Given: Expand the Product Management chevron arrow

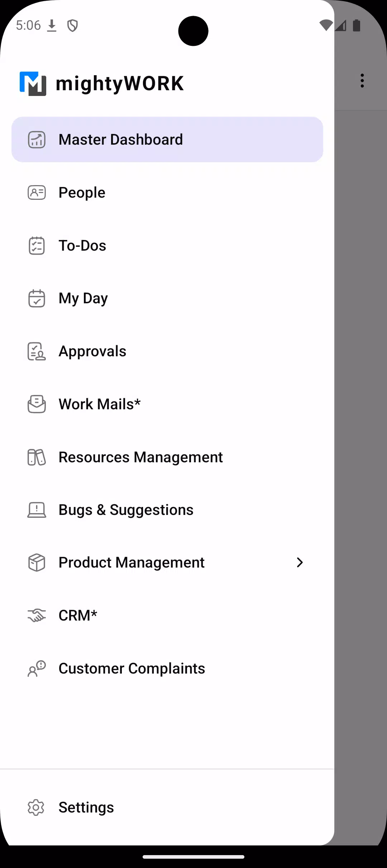Looking at the screenshot, I should [x=300, y=563].
